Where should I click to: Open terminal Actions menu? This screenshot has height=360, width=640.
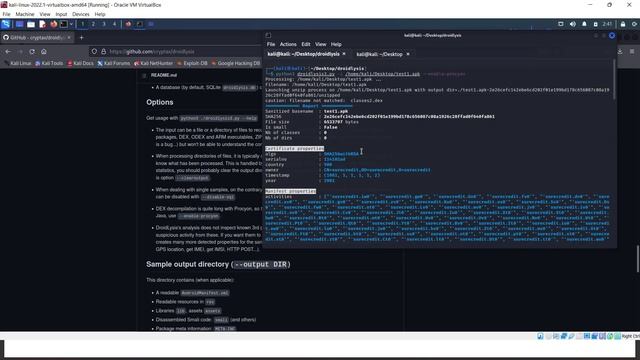click(x=288, y=44)
